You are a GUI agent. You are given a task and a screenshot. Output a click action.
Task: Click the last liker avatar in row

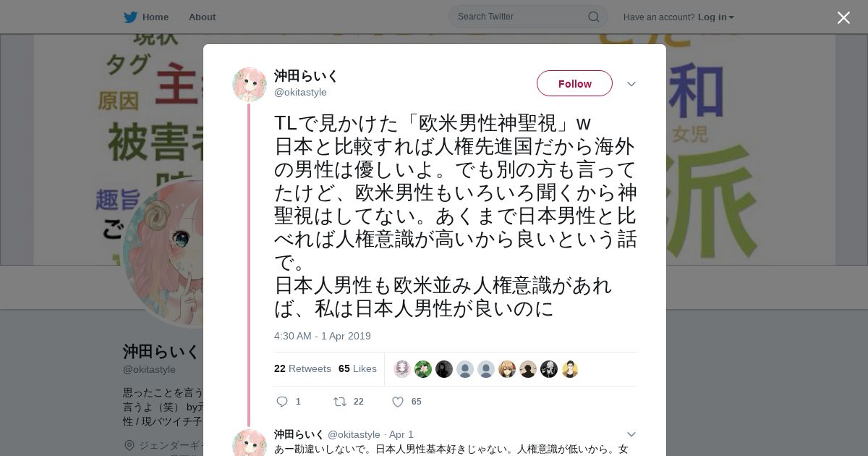570,369
